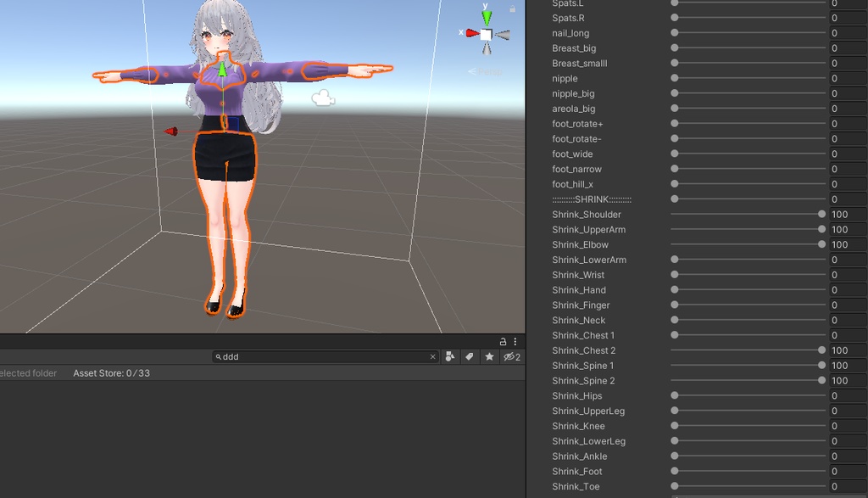The width and height of the screenshot is (868, 498).
Task: Toggle Project panel lock icon
Action: click(503, 342)
